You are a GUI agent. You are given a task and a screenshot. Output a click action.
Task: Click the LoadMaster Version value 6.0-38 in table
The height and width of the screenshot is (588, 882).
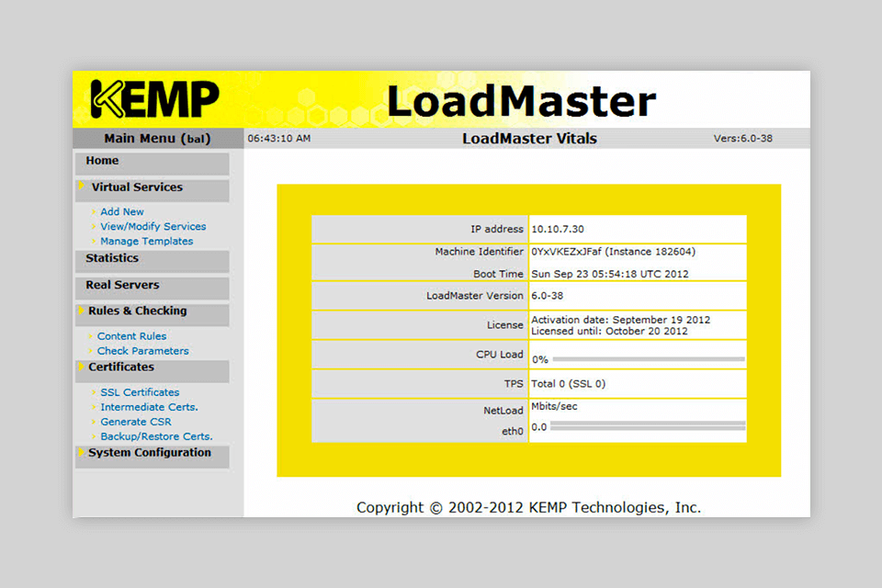point(547,296)
